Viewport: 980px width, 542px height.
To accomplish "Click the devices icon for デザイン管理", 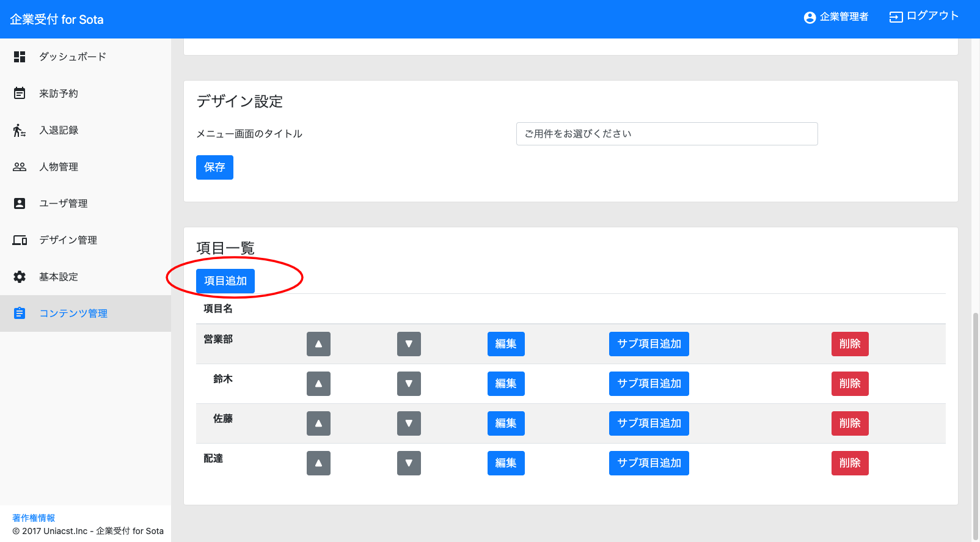I will pos(20,240).
